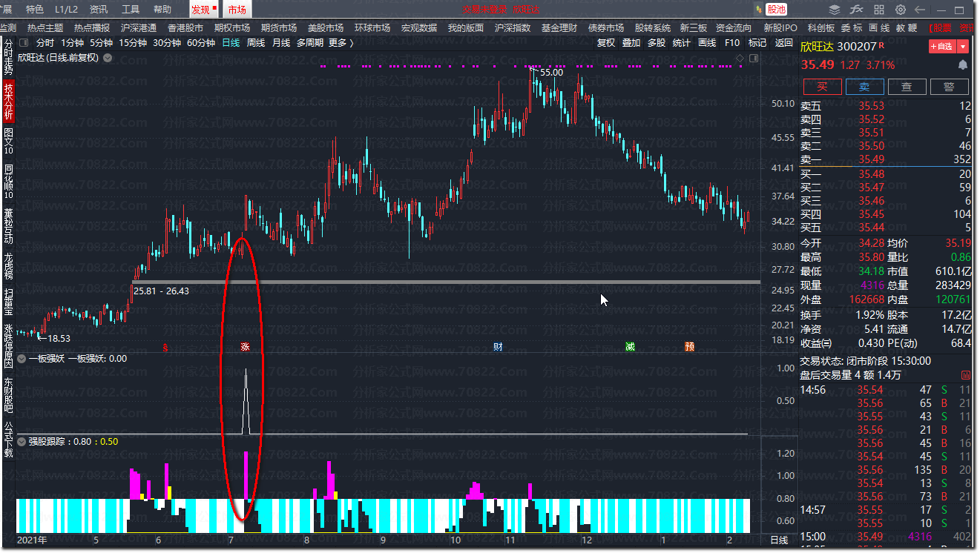Click the 警 alert button

pyautogui.click(x=949, y=87)
